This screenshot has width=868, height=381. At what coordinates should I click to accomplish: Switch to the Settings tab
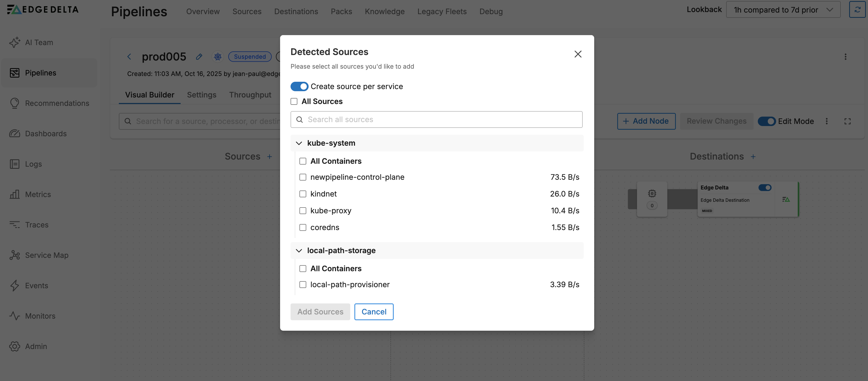click(x=202, y=95)
